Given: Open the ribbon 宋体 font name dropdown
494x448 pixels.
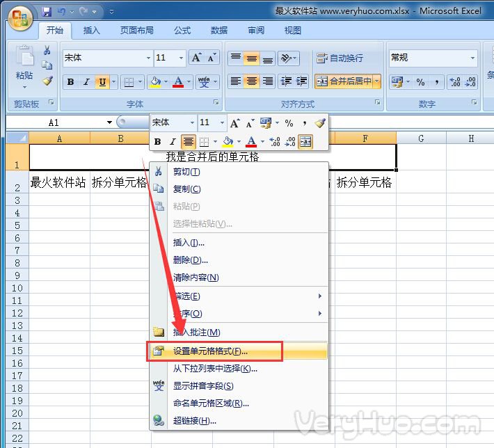Looking at the screenshot, I should (x=148, y=58).
